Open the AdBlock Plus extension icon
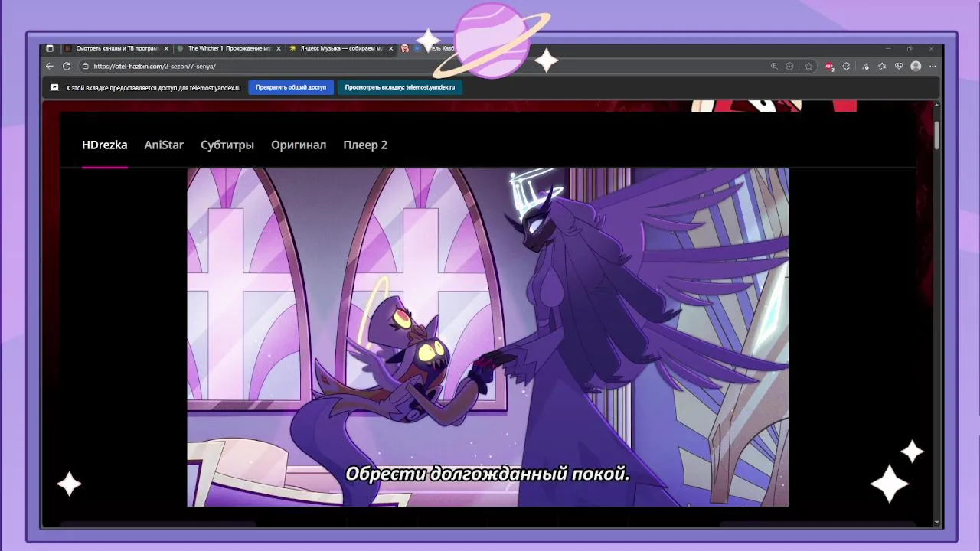The width and height of the screenshot is (980, 551). pyautogui.click(x=829, y=67)
